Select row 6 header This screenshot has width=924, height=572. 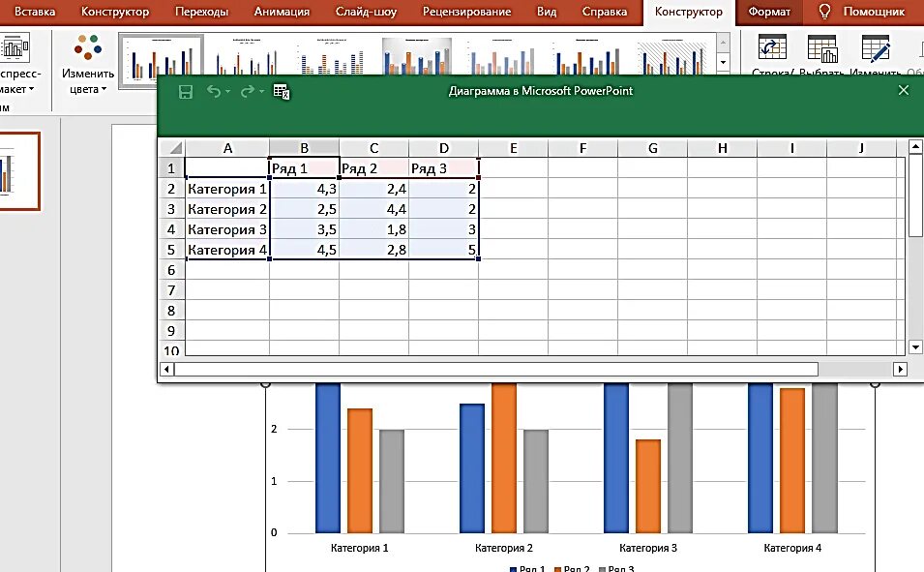coord(171,270)
